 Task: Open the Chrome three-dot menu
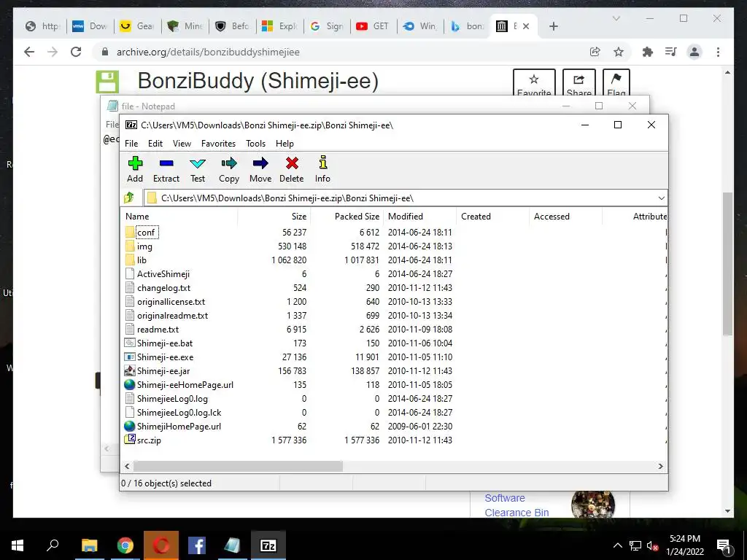pyautogui.click(x=718, y=52)
